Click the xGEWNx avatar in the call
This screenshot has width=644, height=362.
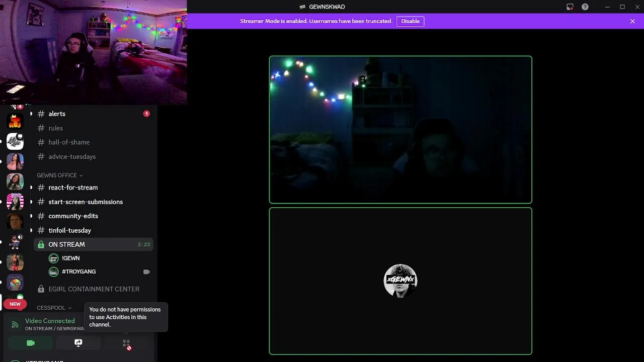pyautogui.click(x=400, y=281)
